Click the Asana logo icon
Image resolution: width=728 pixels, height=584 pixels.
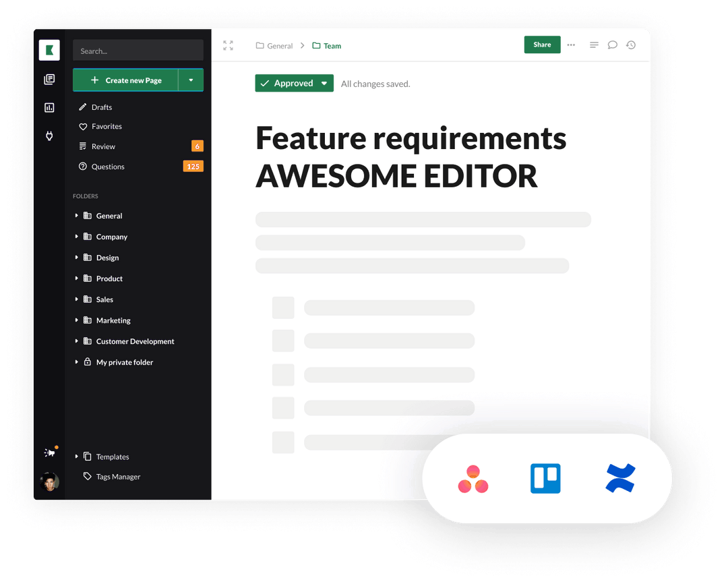[473, 479]
